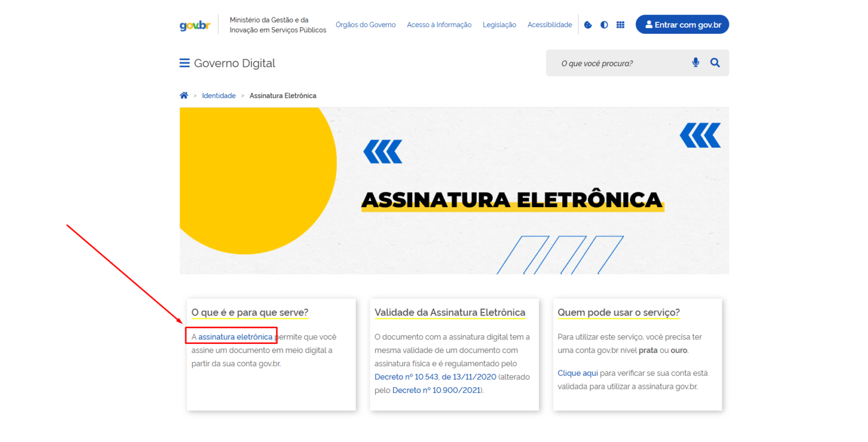Go to the Identidade breadcrumb link
Screen dimensions: 868x442
(x=219, y=96)
